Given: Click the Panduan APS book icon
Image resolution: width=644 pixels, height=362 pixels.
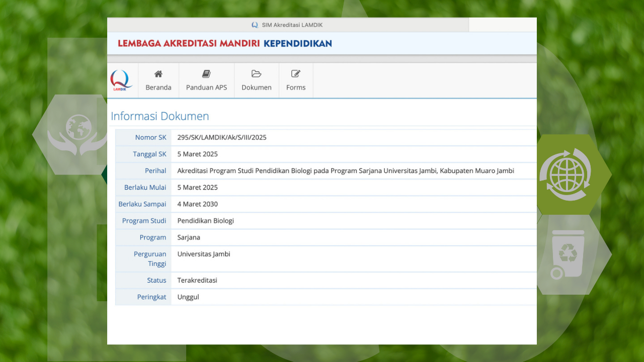Looking at the screenshot, I should [206, 74].
